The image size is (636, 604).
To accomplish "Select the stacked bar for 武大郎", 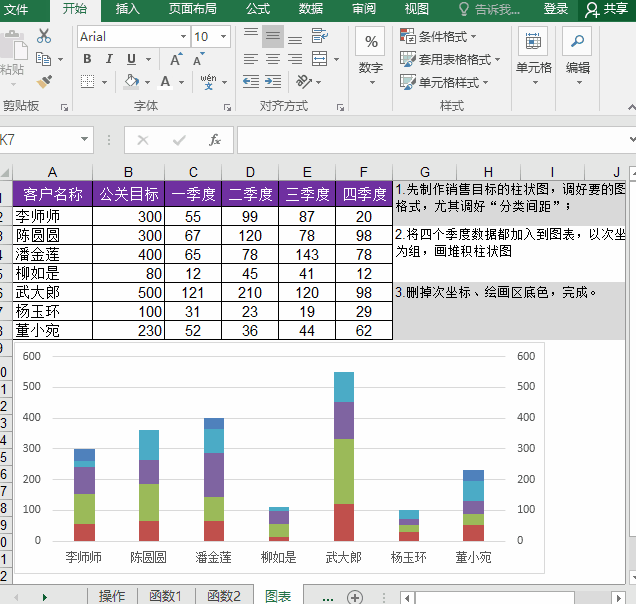I will 344,456.
